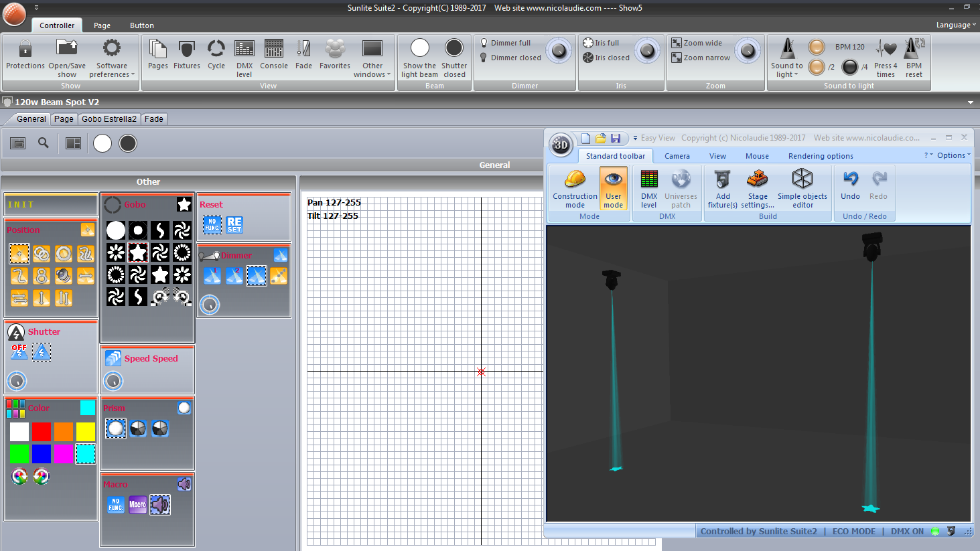Select the RESET preset in the Reset panel
Screen dimensions: 980x551
pyautogui.click(x=234, y=224)
